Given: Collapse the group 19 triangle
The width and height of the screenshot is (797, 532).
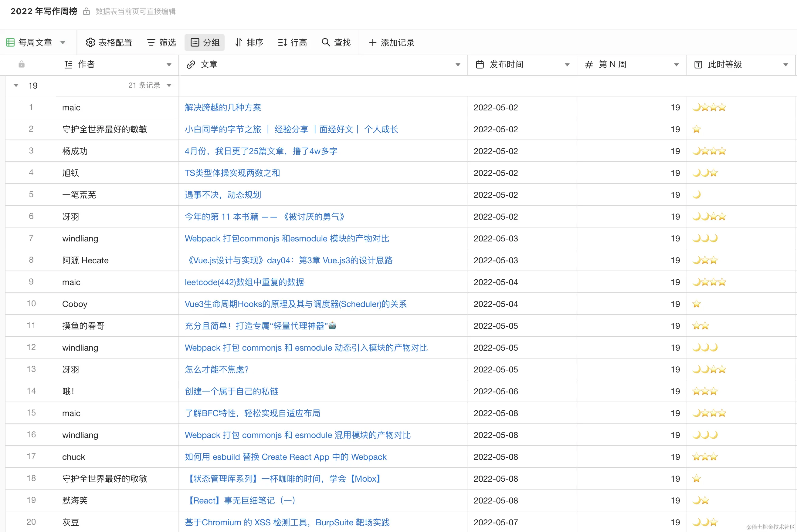Looking at the screenshot, I should 16,86.
